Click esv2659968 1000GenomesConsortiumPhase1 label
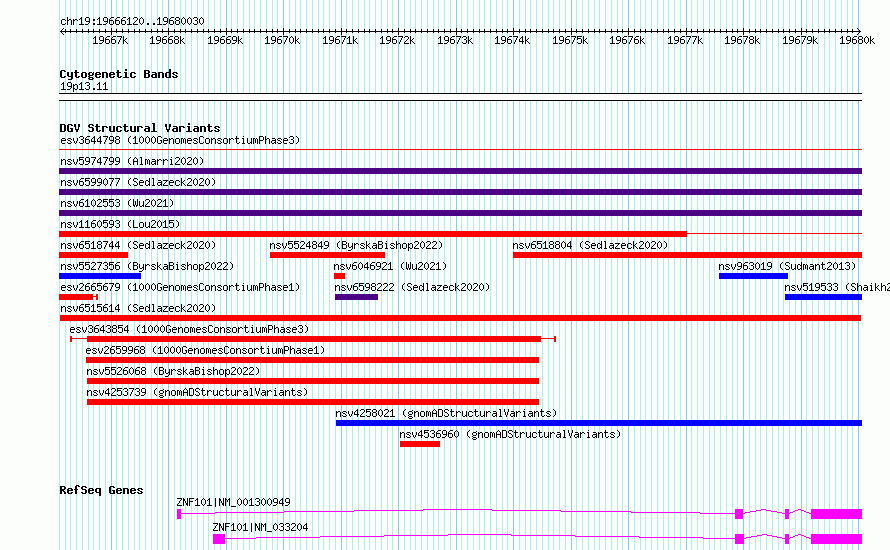Viewport: 890px width, 550px height. [x=205, y=350]
